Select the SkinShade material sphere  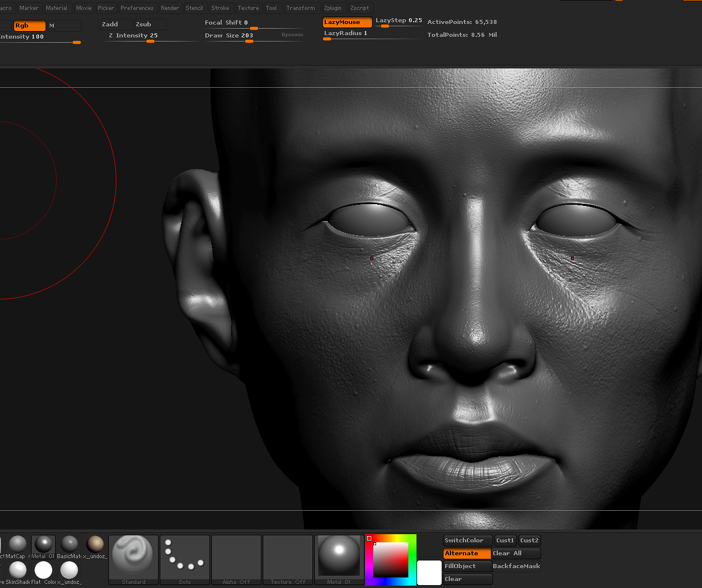(18, 571)
